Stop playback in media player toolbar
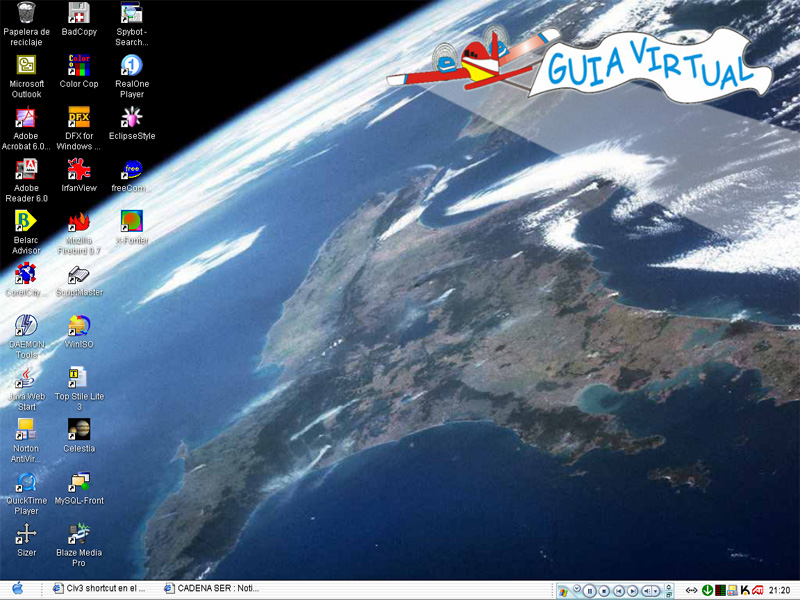The width and height of the screenshot is (800, 600). 605,591
